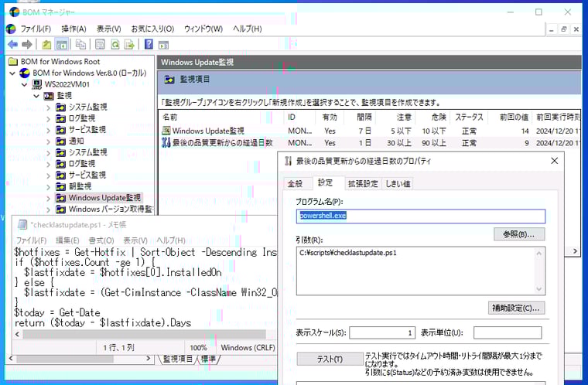Click the 表示単位(U) field
This screenshot has width=588, height=385.
click(x=508, y=332)
